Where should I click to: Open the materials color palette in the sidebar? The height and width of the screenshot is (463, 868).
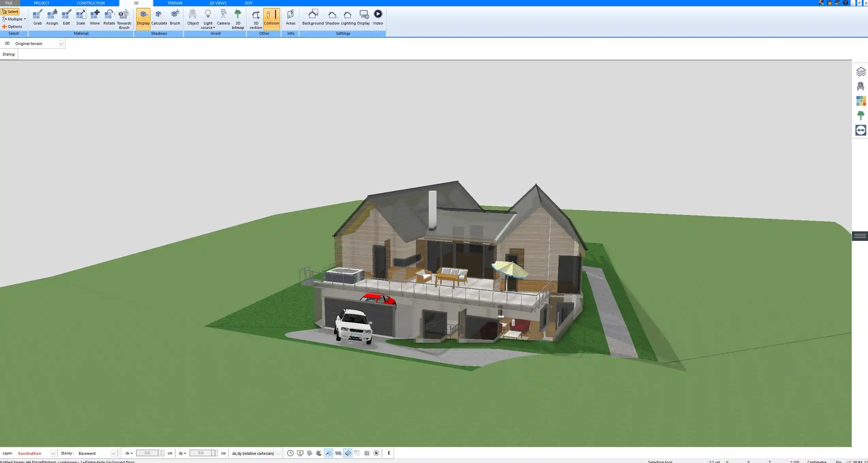(x=861, y=101)
